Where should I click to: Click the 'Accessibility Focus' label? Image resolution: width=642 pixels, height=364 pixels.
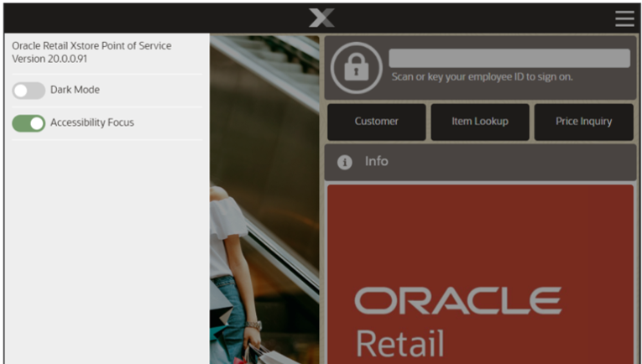coord(92,122)
